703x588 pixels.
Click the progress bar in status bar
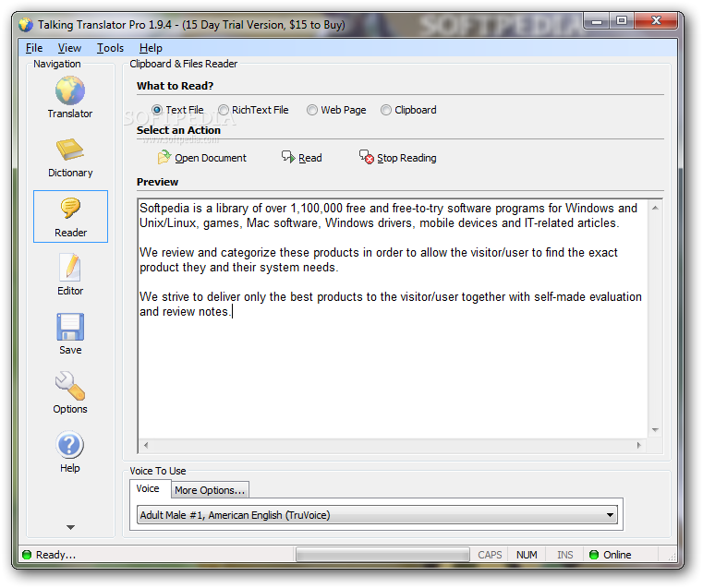pyautogui.click(x=382, y=555)
